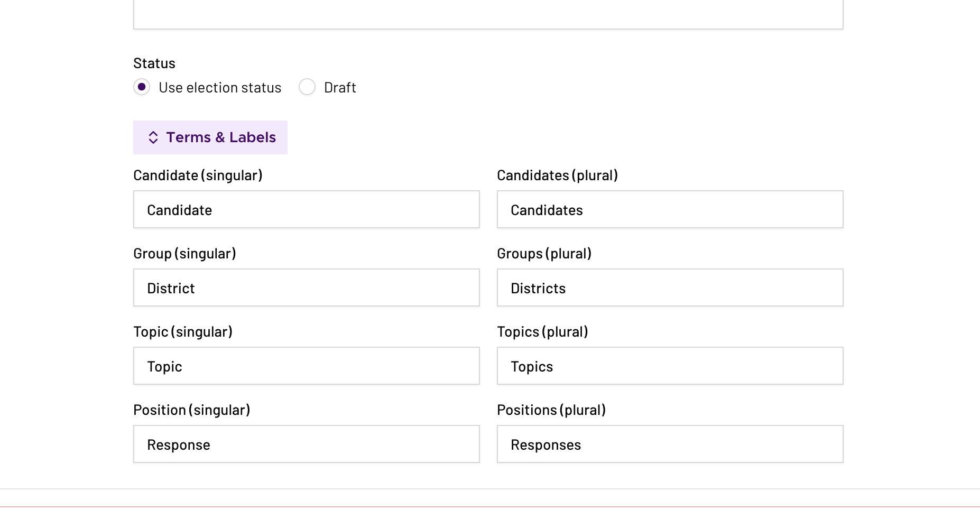Select the Draft status radio button
Viewport: 980px width, 519px height.
coord(307,87)
